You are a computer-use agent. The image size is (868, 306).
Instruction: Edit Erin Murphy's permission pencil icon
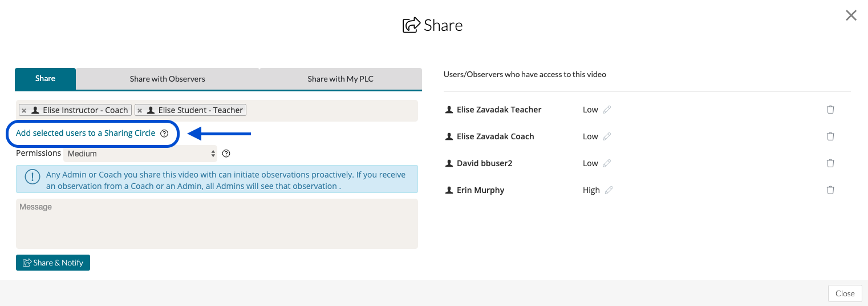[609, 190]
